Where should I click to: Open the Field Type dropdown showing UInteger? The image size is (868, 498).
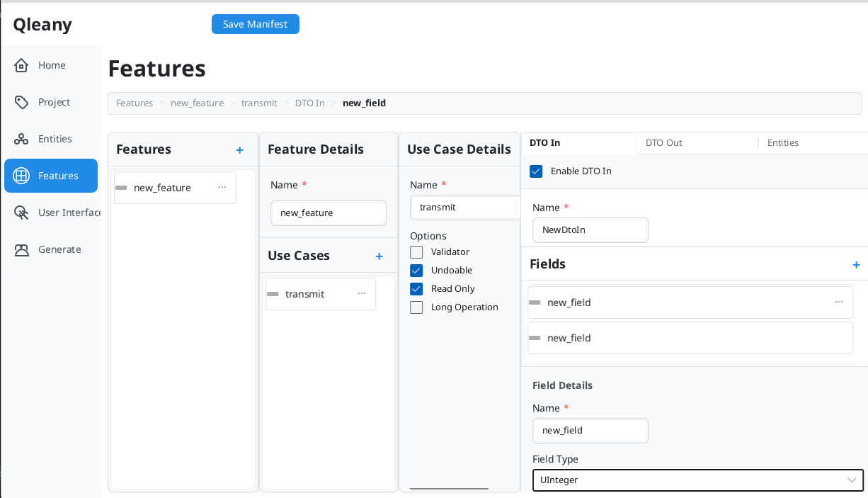pos(697,480)
